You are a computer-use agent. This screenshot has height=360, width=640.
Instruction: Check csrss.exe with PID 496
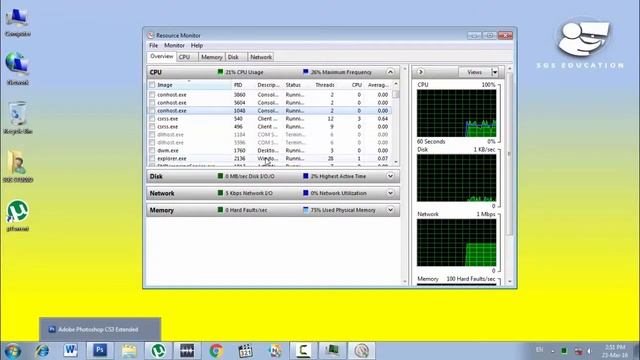[152, 127]
